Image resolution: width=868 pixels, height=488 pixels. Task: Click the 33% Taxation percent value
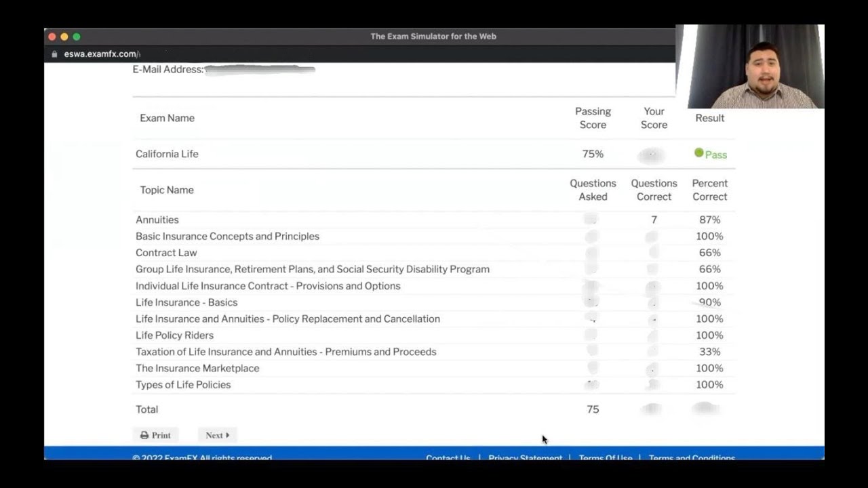click(709, 352)
